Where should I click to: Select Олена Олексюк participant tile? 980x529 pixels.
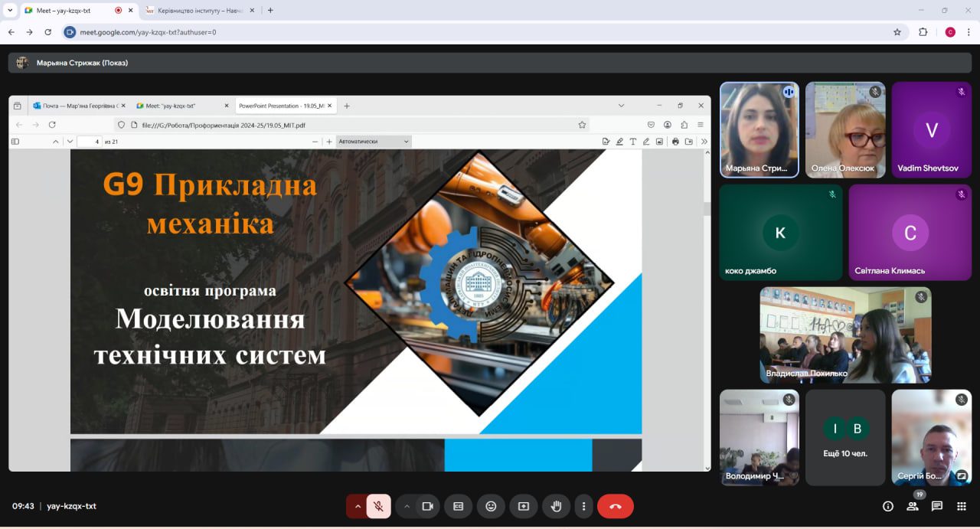pyautogui.click(x=845, y=130)
